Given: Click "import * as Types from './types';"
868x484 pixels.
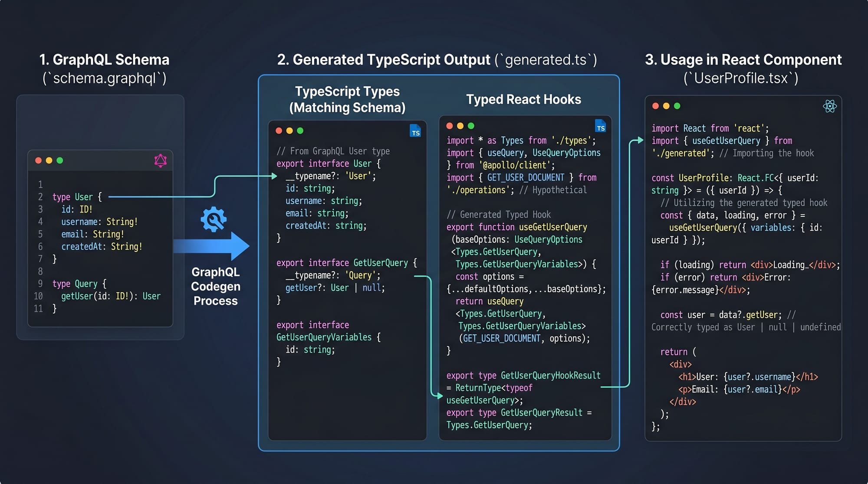Looking at the screenshot, I should point(521,141).
